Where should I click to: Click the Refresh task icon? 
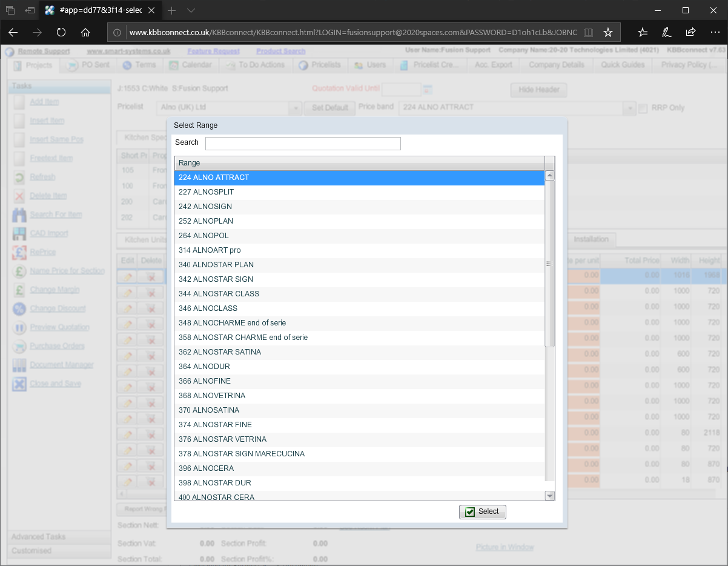coord(19,178)
